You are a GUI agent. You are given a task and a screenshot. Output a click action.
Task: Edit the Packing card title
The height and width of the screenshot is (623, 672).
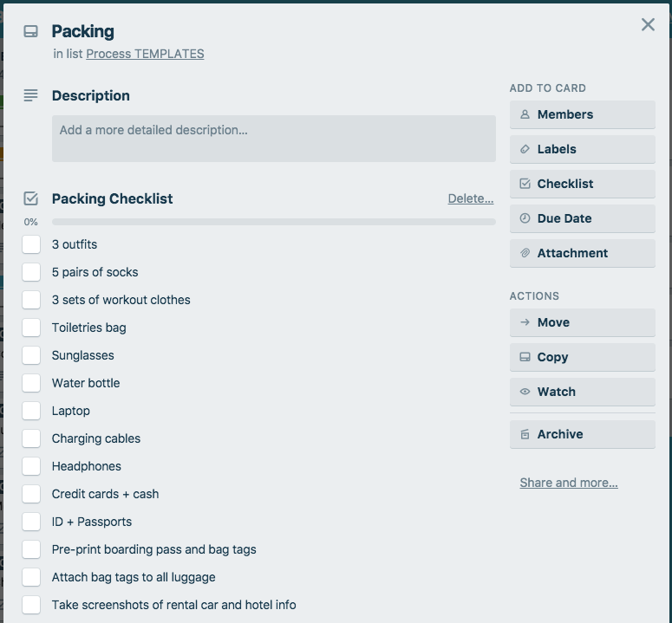coord(83,31)
